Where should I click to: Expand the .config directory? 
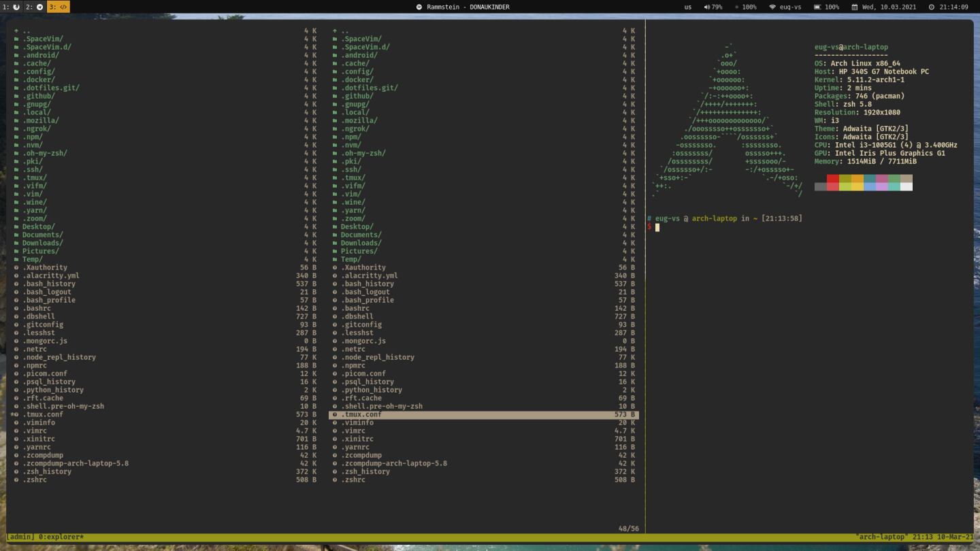pyautogui.click(x=39, y=71)
